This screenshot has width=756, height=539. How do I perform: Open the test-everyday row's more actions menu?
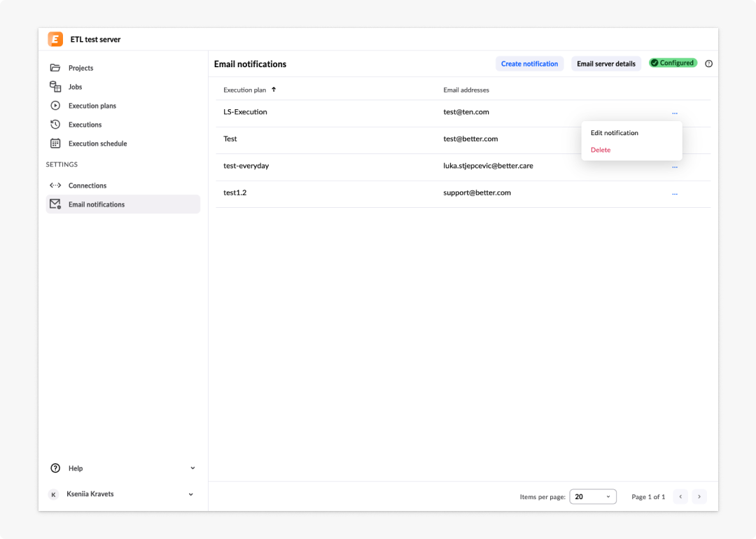[675, 167]
